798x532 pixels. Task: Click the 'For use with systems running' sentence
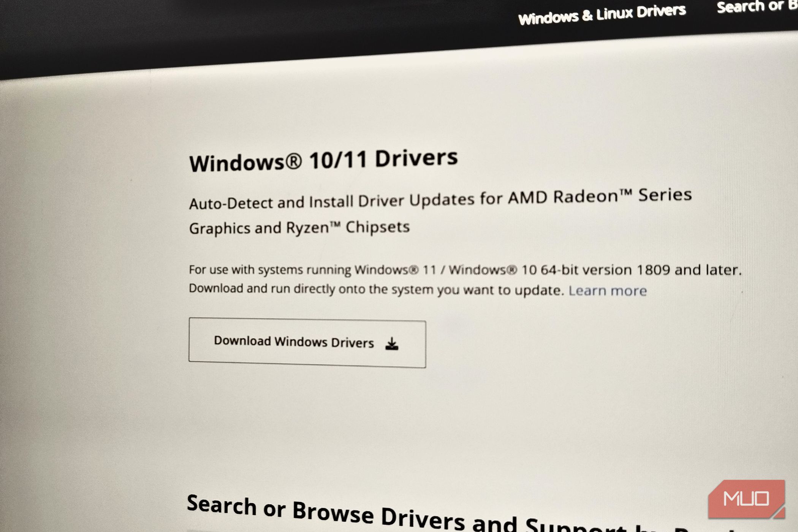point(465,270)
